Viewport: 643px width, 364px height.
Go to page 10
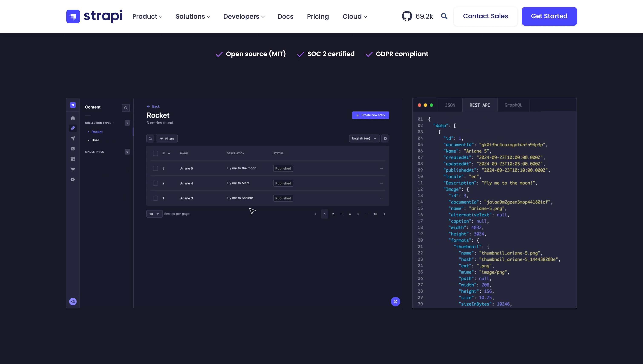point(375,214)
